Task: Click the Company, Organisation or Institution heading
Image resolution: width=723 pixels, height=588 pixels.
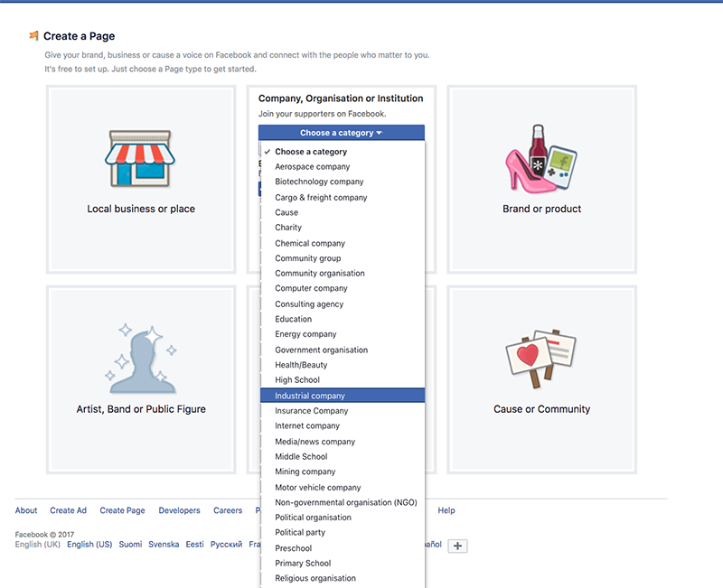Action: (341, 98)
